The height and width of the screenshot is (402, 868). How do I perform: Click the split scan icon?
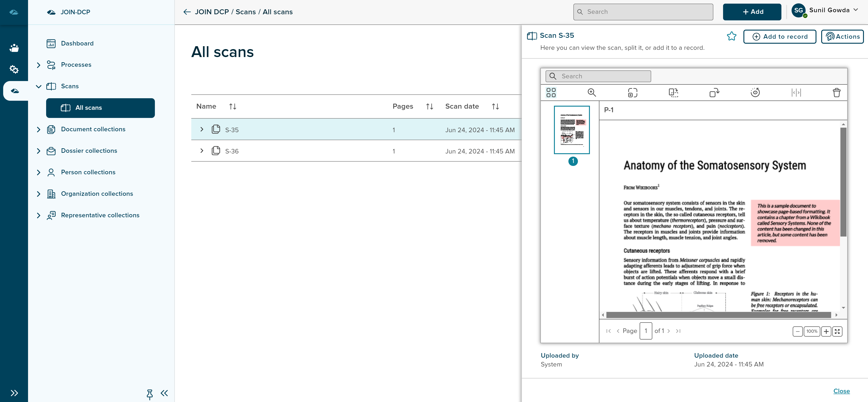[x=796, y=92]
